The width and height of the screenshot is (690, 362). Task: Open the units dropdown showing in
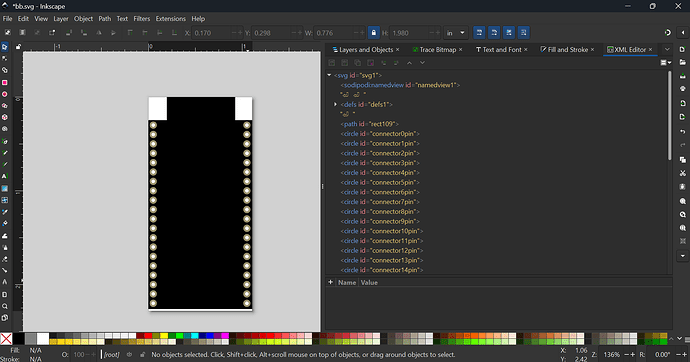[x=455, y=33]
